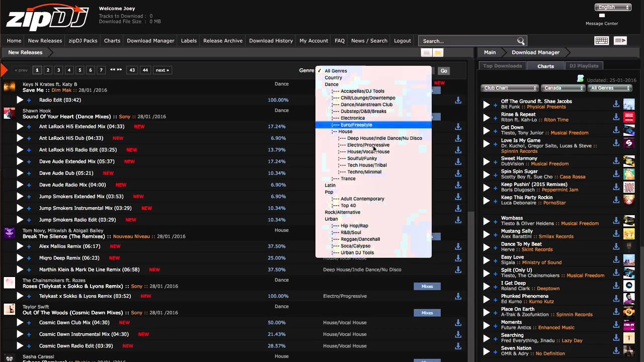
Task: Download Wombass chart track
Action: tap(616, 221)
